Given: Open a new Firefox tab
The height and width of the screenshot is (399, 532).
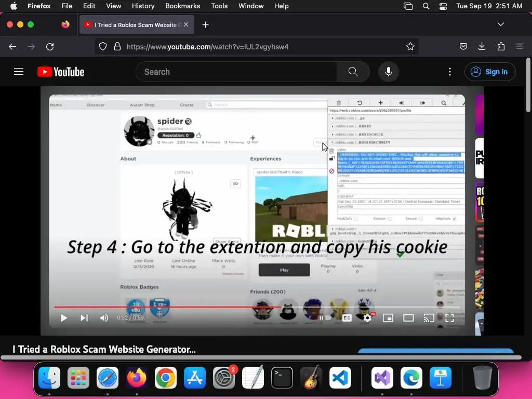Looking at the screenshot, I should coord(205,25).
